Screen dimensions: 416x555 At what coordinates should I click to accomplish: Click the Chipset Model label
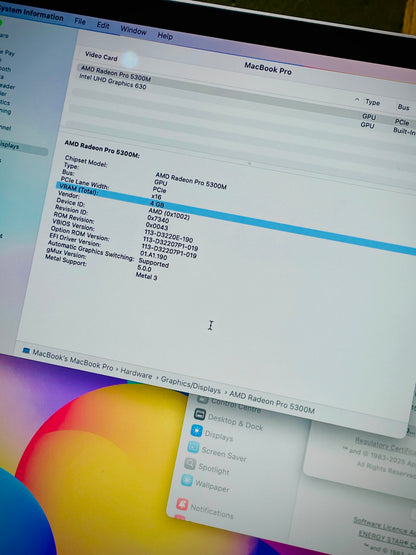click(x=86, y=161)
